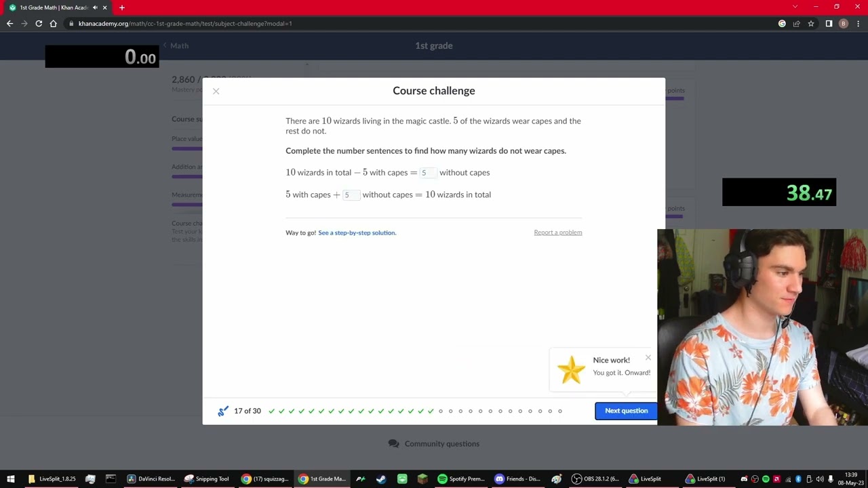Open a new browser tab
Viewport: 868px width, 488px height.
tap(122, 7)
